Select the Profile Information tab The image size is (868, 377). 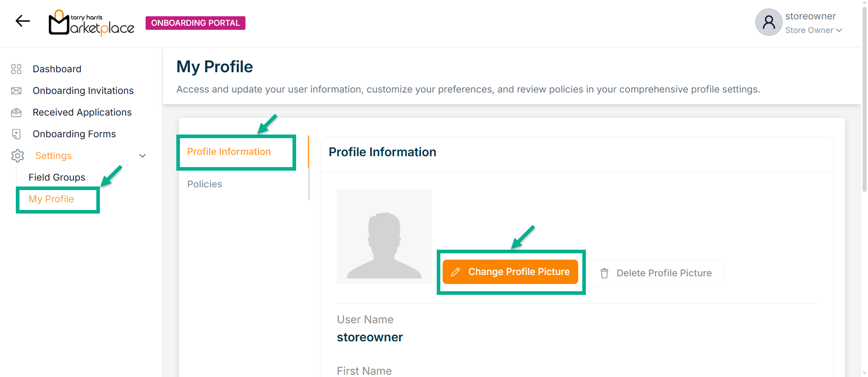(x=229, y=152)
